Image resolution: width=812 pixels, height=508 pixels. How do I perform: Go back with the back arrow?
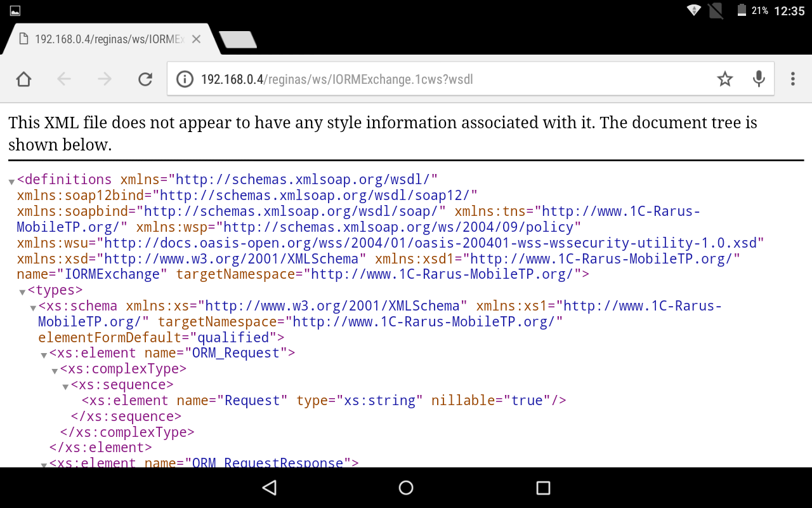coord(64,79)
